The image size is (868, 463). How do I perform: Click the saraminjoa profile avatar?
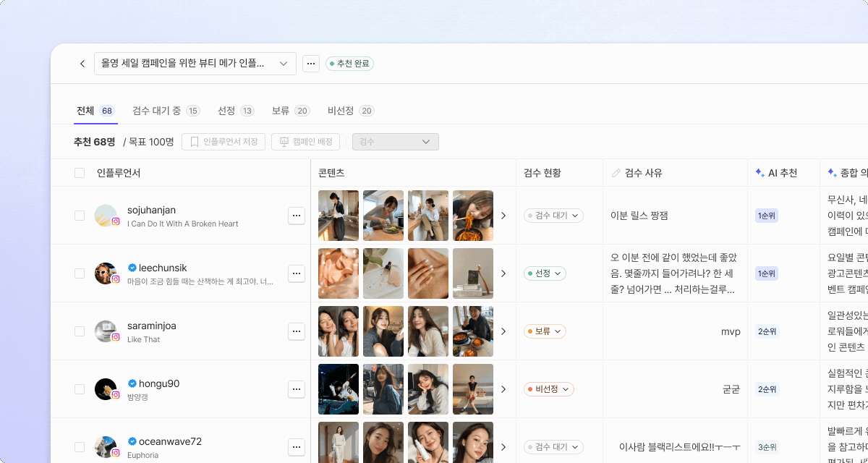point(106,331)
